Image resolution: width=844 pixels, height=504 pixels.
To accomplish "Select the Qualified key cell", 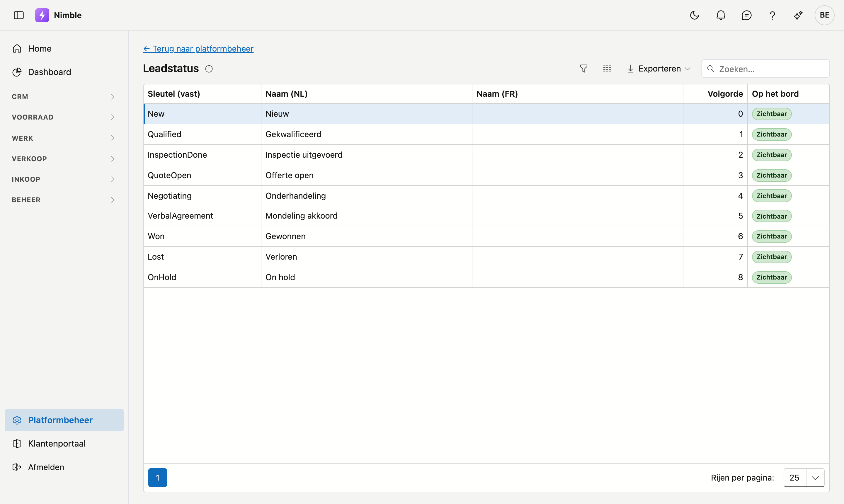I will click(x=202, y=134).
